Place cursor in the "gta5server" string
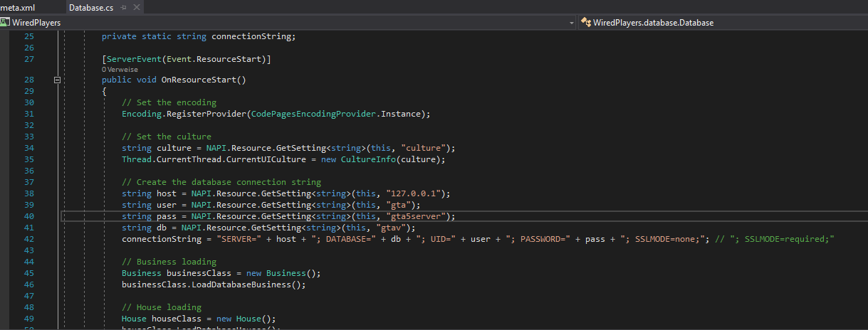Image resolution: width=868 pixels, height=330 pixels. point(424,216)
